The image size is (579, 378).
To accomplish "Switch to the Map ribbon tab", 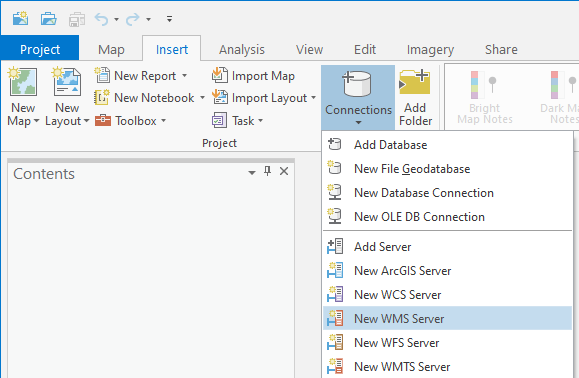I will [111, 49].
